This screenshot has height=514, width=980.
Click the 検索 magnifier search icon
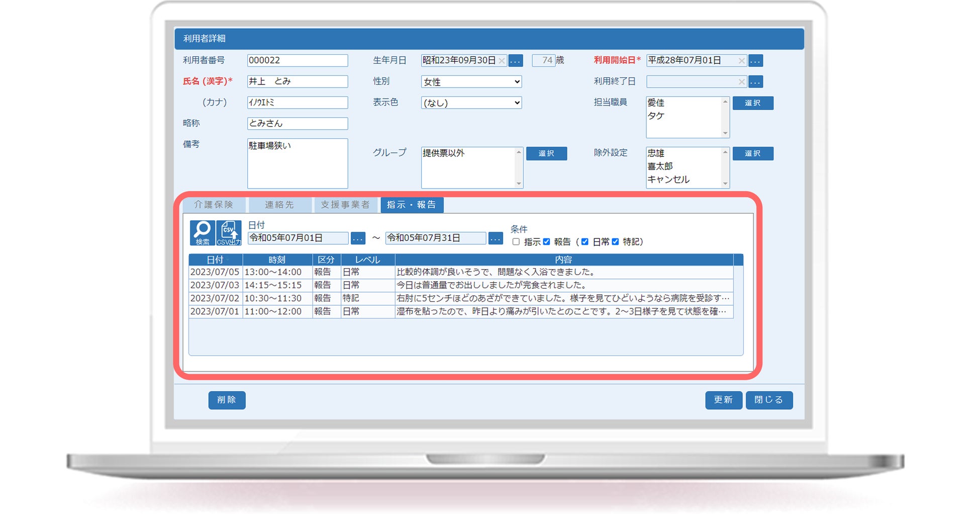coord(203,233)
